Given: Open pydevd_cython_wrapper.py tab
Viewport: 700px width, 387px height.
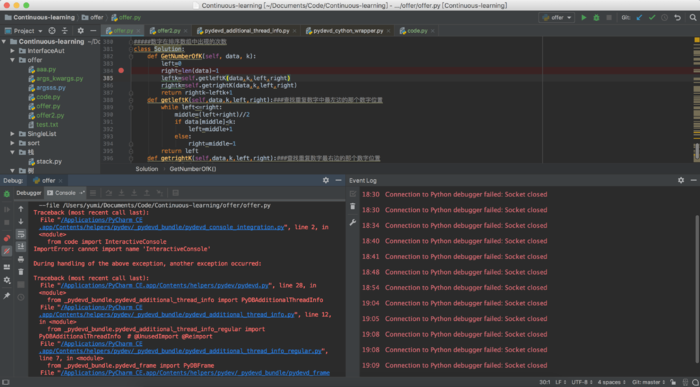Looking at the screenshot, I should click(348, 31).
